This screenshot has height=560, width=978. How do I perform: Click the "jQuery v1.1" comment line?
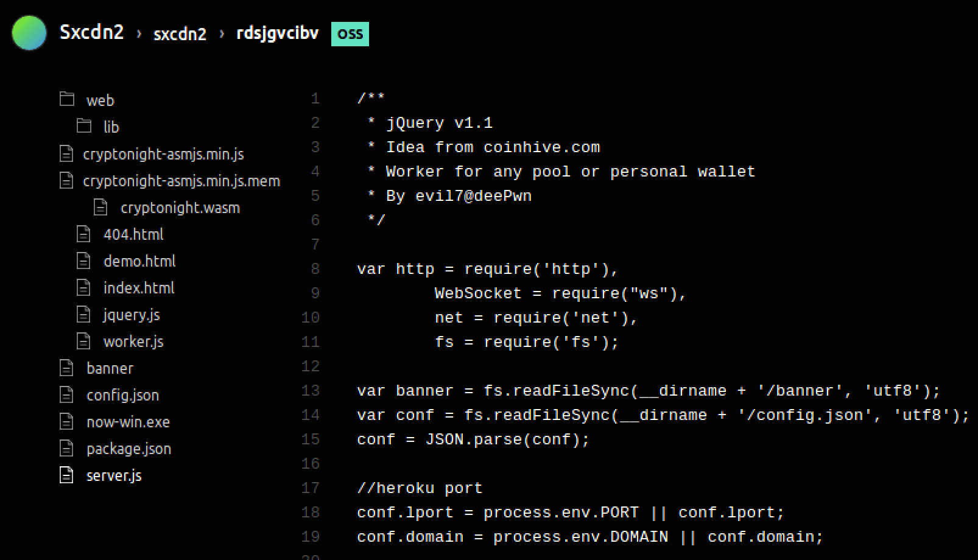point(430,123)
